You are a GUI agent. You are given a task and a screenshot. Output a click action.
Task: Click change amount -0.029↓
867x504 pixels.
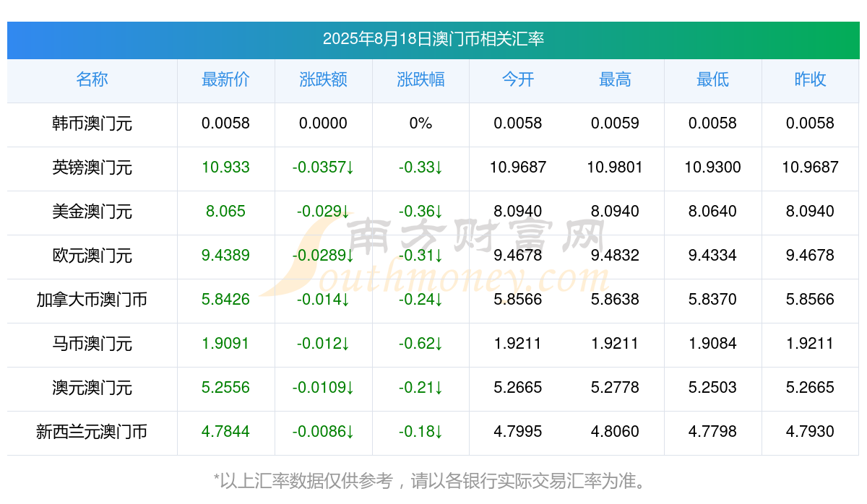[x=323, y=212]
